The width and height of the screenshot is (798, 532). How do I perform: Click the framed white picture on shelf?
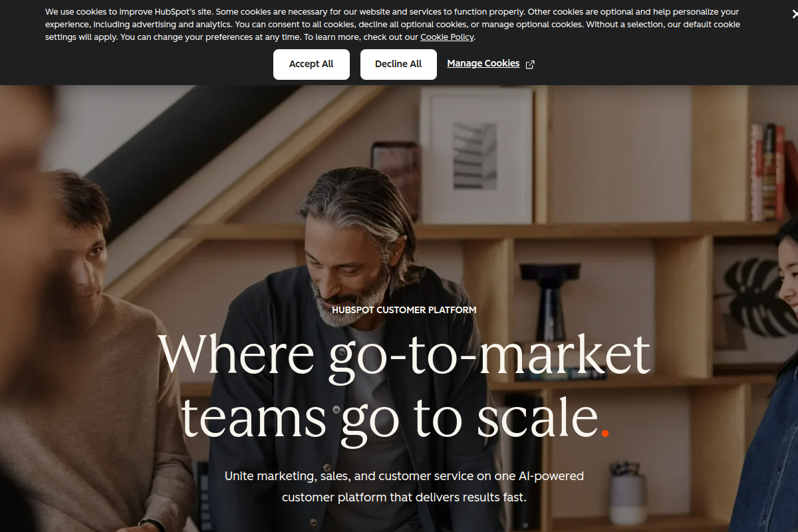(476, 156)
